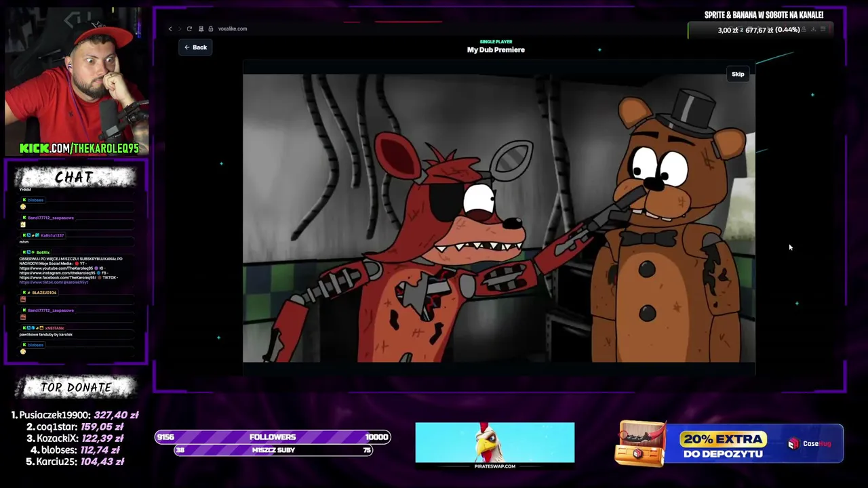Click the FOLLOWERS progress bar
The width and height of the screenshot is (868, 488).
point(273,437)
